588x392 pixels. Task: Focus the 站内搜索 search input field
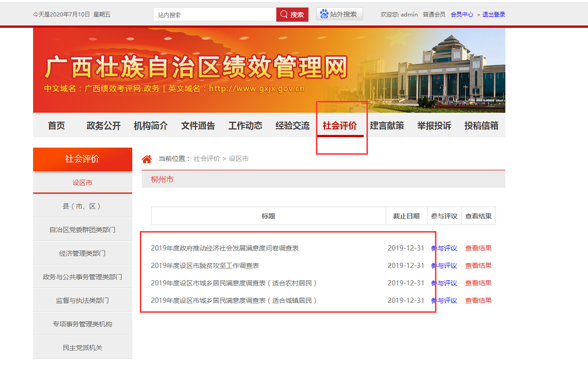click(x=215, y=15)
